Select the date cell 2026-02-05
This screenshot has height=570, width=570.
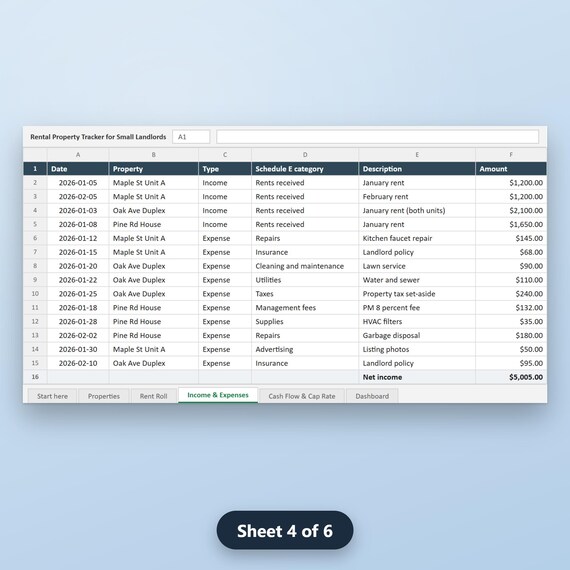pyautogui.click(x=78, y=197)
